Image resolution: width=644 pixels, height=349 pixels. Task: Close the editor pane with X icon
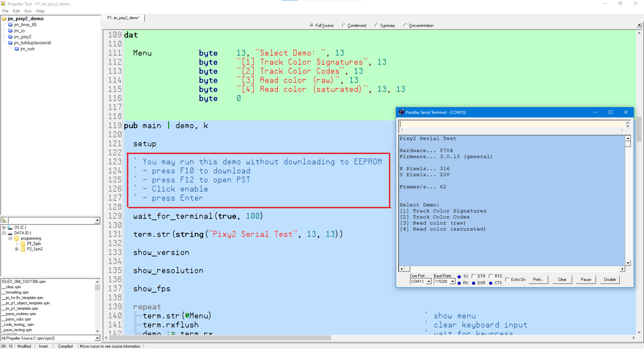click(x=639, y=25)
